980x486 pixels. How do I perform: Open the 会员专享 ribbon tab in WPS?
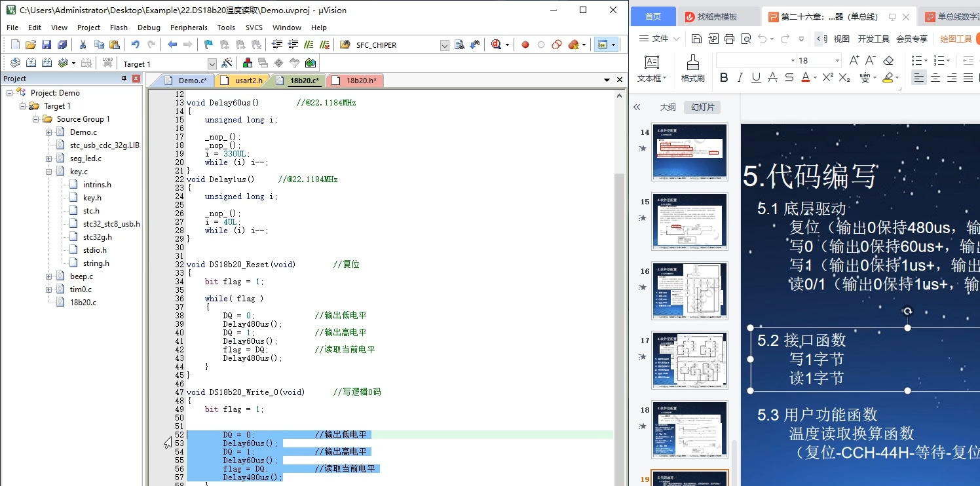[x=912, y=39]
